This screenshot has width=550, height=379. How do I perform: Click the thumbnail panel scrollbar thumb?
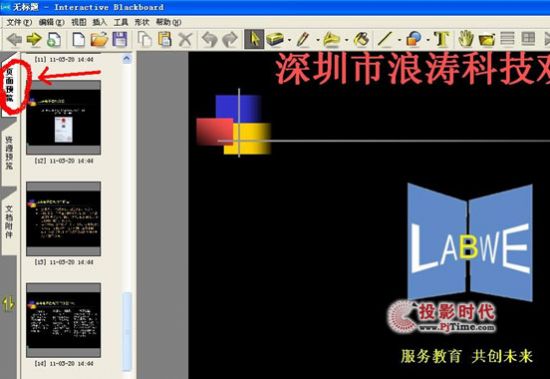click(127, 332)
